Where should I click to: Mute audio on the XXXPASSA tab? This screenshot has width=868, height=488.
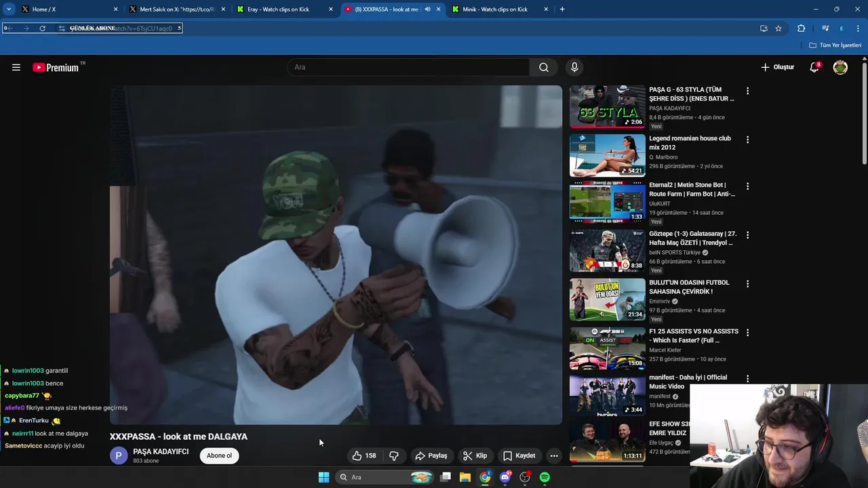427,9
